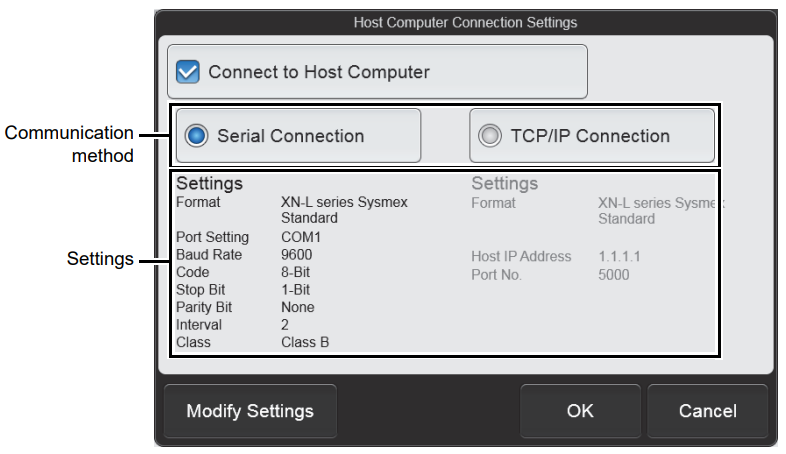Click the Port No. value 5000
The height and width of the screenshot is (454, 786).
pyautogui.click(x=614, y=274)
